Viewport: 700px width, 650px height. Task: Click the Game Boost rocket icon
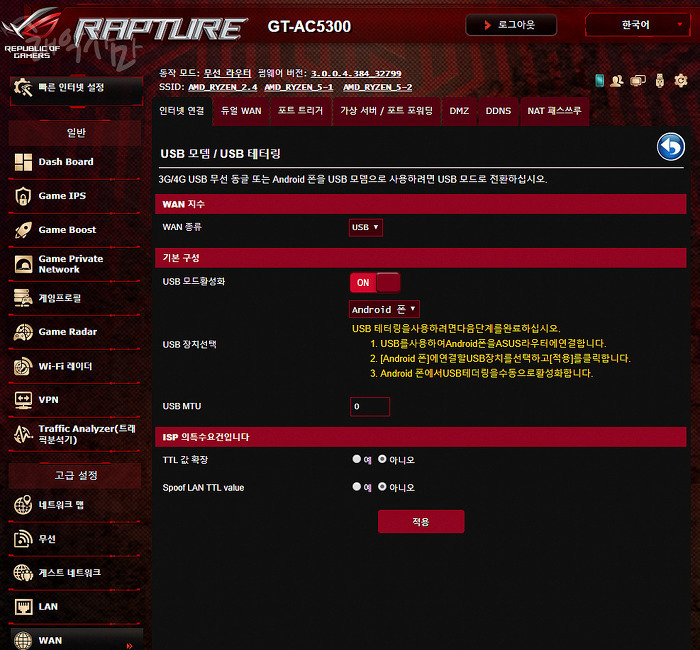[x=23, y=230]
